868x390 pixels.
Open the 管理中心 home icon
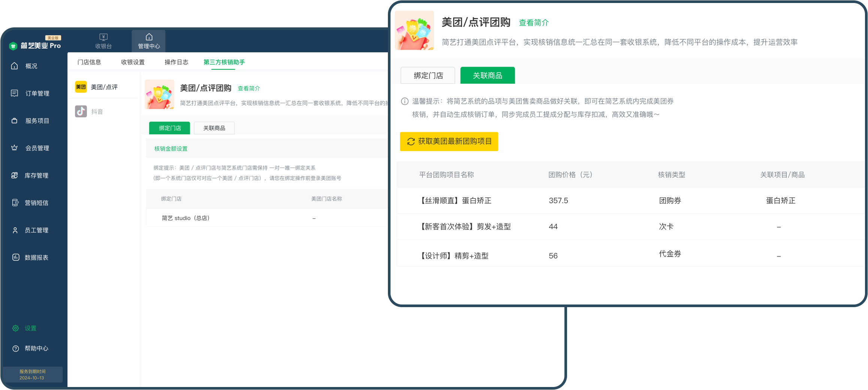click(149, 37)
